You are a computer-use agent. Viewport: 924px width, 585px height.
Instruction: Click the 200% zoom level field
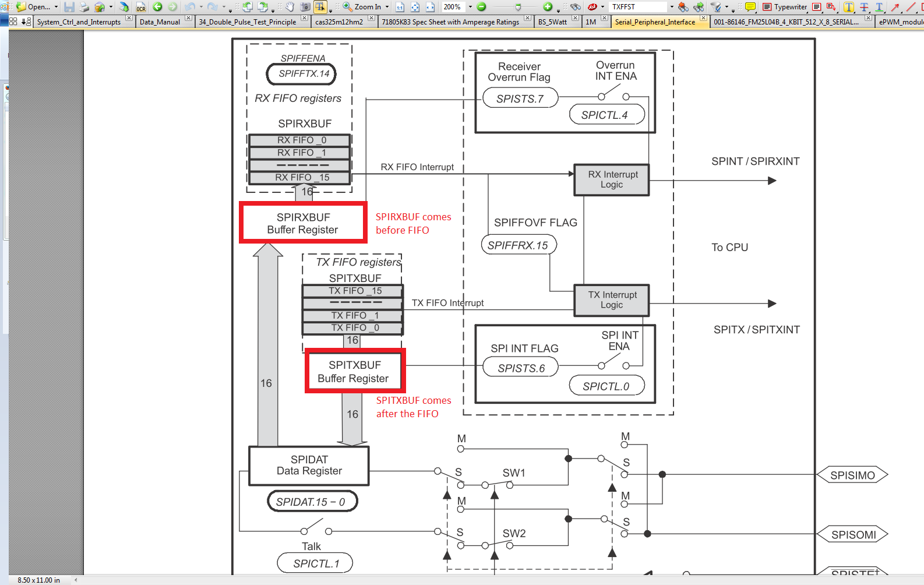point(453,7)
